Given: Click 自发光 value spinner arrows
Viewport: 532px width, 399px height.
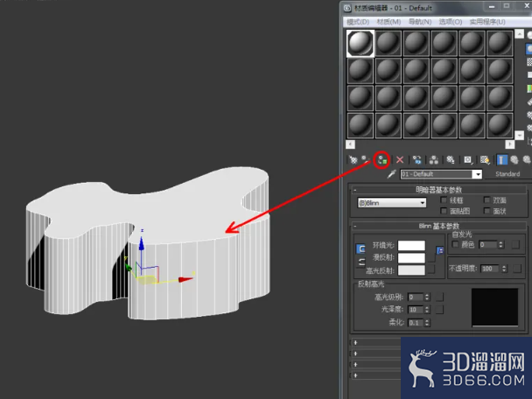Looking at the screenshot, I should tap(500, 245).
